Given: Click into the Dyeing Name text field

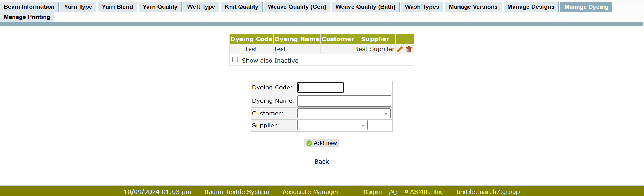Looking at the screenshot, I should pos(344,101).
